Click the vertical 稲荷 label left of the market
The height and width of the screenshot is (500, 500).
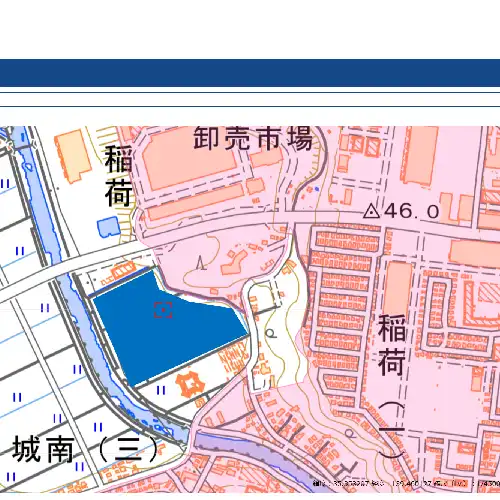(119, 176)
